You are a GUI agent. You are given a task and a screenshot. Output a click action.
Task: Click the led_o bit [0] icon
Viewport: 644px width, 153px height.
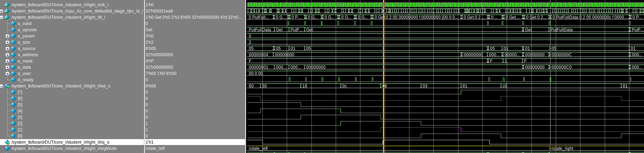pyautogui.click(x=13, y=136)
